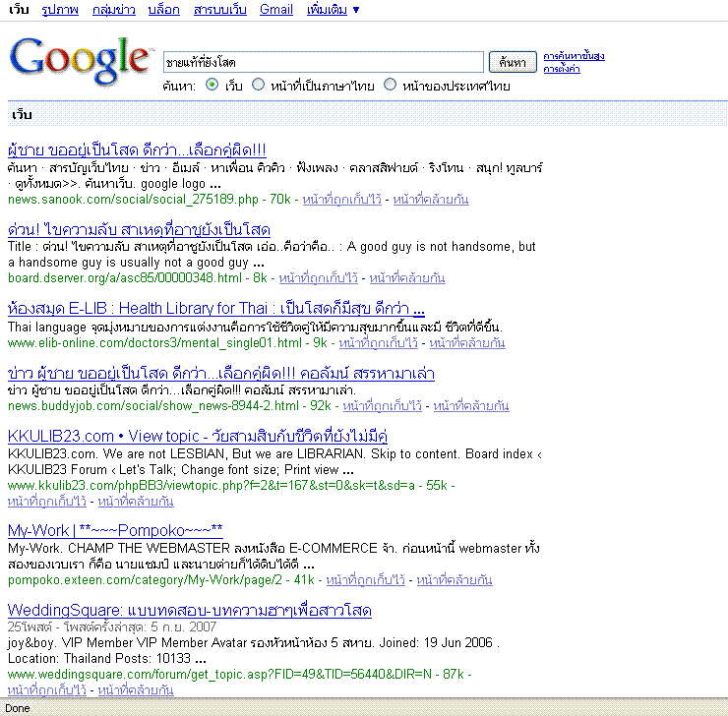Image resolution: width=728 pixels, height=716 pixels.
Task: Expand the เพิ่มเติม (More) dropdown
Action: [333, 9]
